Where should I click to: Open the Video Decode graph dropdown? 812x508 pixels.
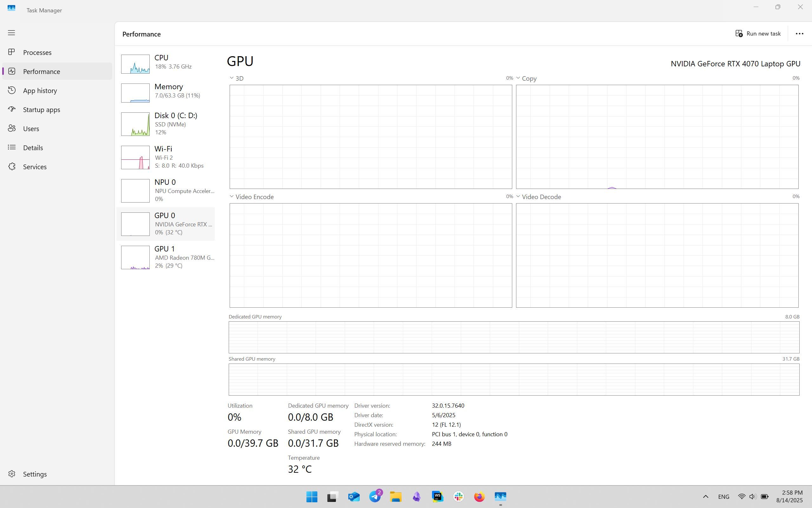click(x=518, y=196)
